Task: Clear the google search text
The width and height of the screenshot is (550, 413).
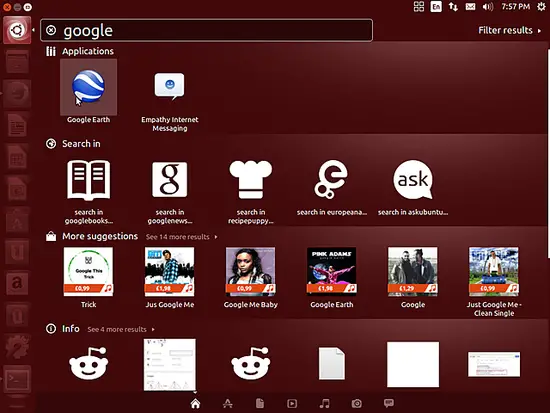Action: (51, 30)
